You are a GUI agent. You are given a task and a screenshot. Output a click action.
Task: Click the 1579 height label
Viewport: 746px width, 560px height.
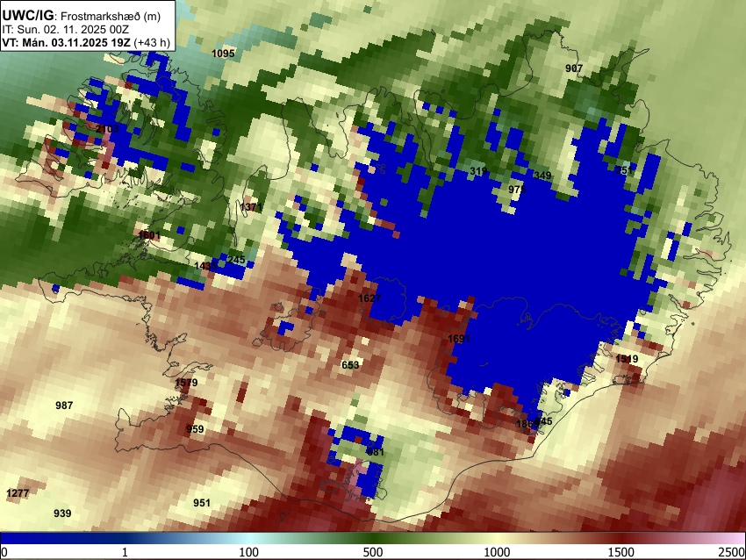pos(186,383)
